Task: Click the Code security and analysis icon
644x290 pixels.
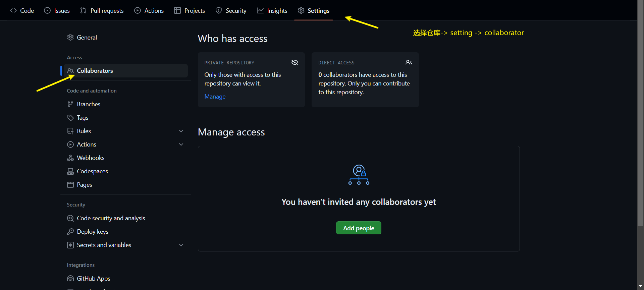Action: (70, 218)
